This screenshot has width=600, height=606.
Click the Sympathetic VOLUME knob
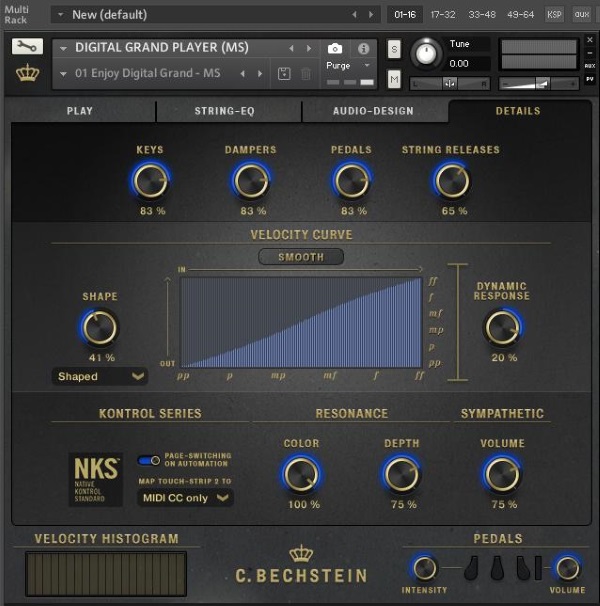502,474
